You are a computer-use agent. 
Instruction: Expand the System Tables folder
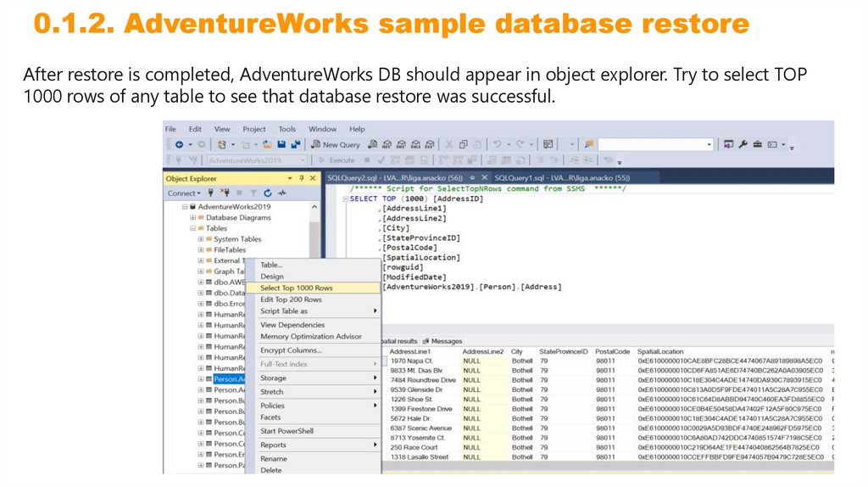point(200,239)
